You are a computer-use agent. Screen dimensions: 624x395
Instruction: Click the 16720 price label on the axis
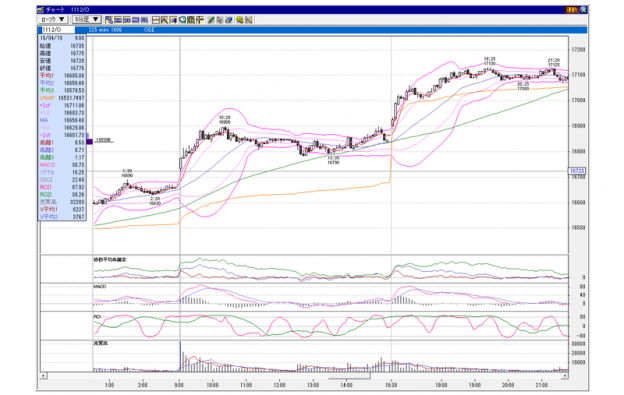[x=577, y=171]
